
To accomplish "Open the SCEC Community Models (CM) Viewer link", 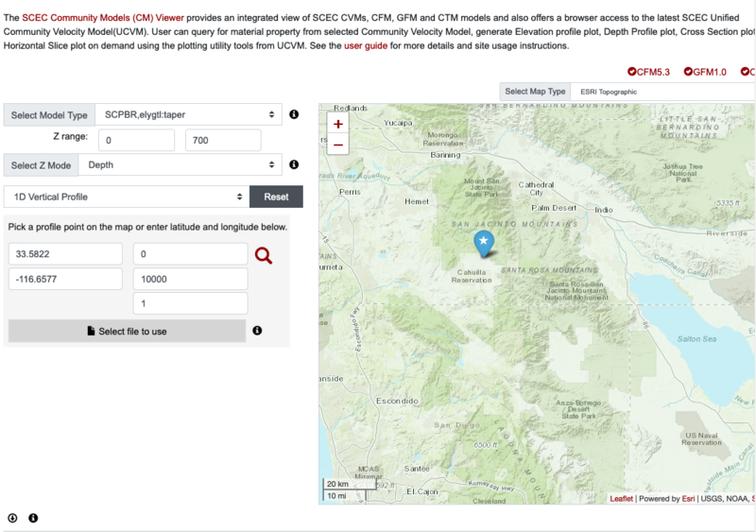I will click(x=103, y=18).
